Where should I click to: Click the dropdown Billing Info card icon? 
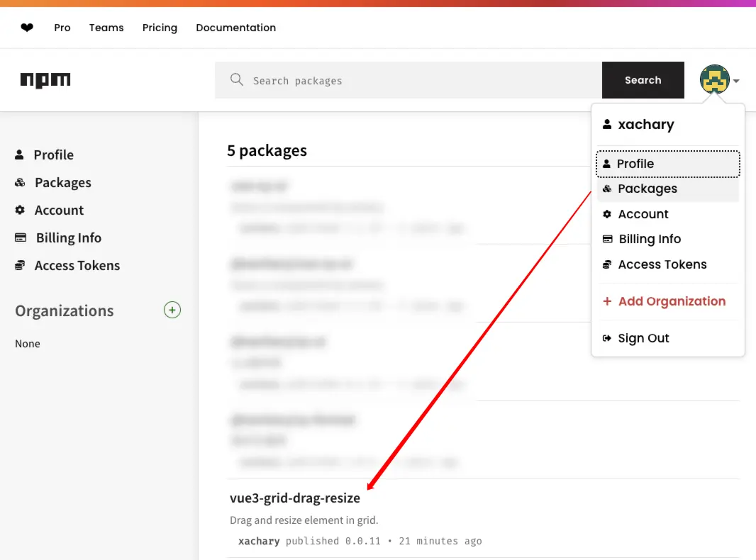608,239
